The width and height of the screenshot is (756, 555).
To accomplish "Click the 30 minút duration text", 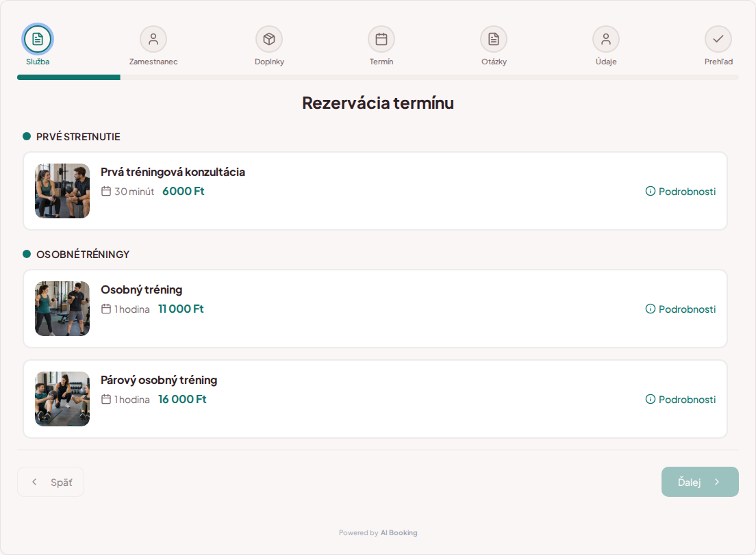I will pyautogui.click(x=134, y=192).
